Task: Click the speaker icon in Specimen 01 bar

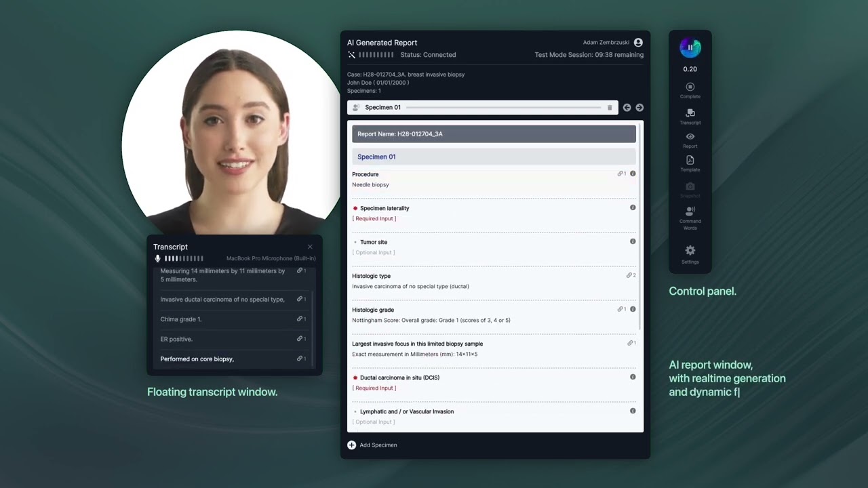Action: point(356,107)
